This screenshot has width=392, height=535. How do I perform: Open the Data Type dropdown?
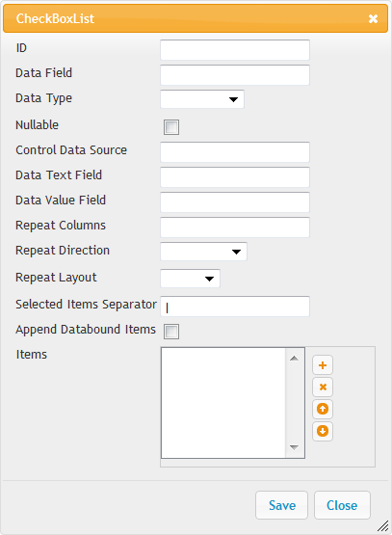[x=202, y=99]
